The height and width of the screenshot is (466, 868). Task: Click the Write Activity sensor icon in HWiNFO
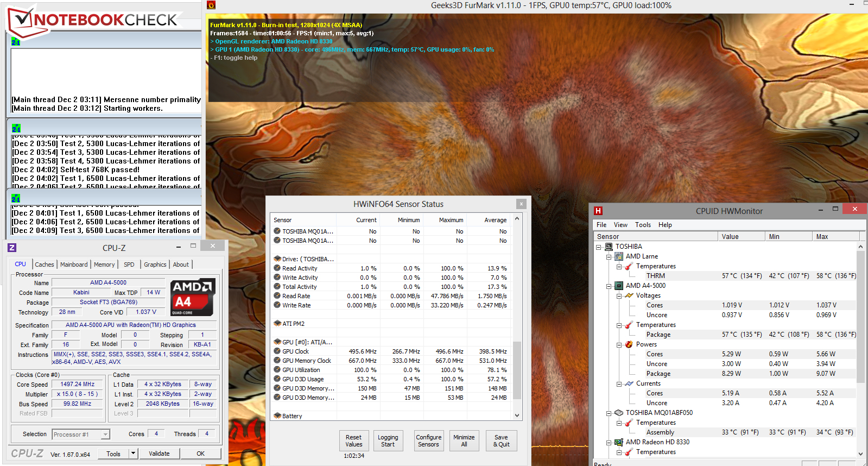[x=277, y=278]
